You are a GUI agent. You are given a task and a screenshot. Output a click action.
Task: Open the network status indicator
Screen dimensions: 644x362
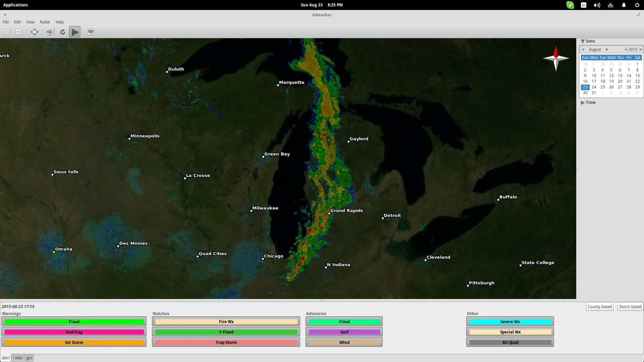[610, 5]
